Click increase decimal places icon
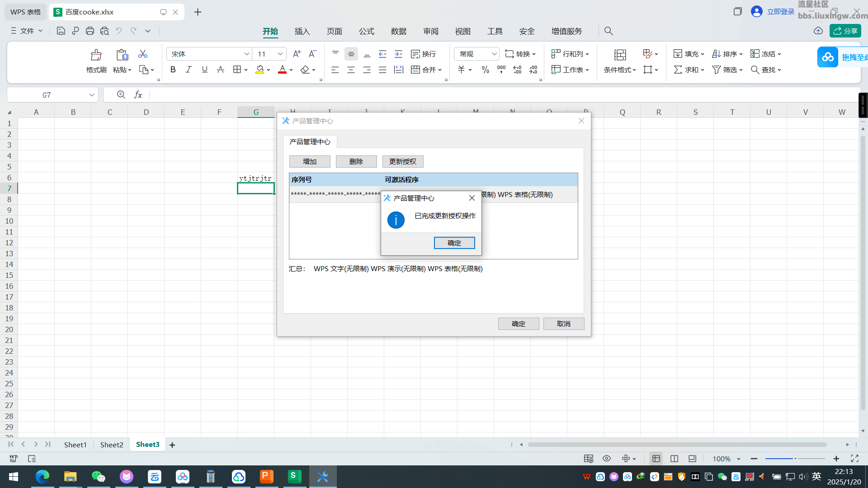The image size is (868, 488). click(x=517, y=70)
